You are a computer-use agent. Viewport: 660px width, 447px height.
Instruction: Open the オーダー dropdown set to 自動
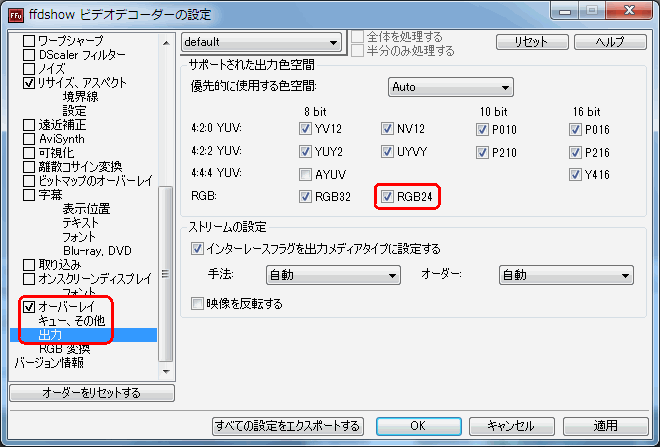pyautogui.click(x=566, y=275)
